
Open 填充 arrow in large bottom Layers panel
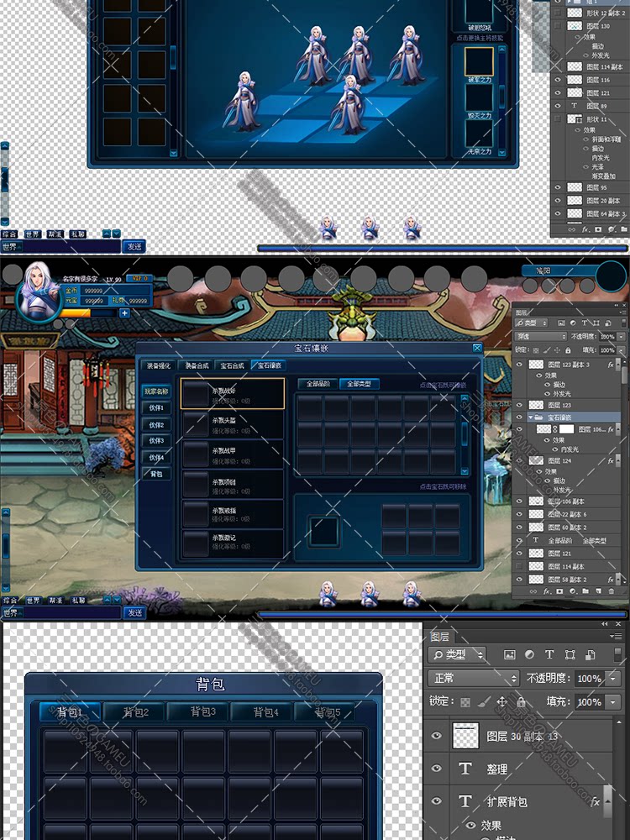[x=613, y=701]
